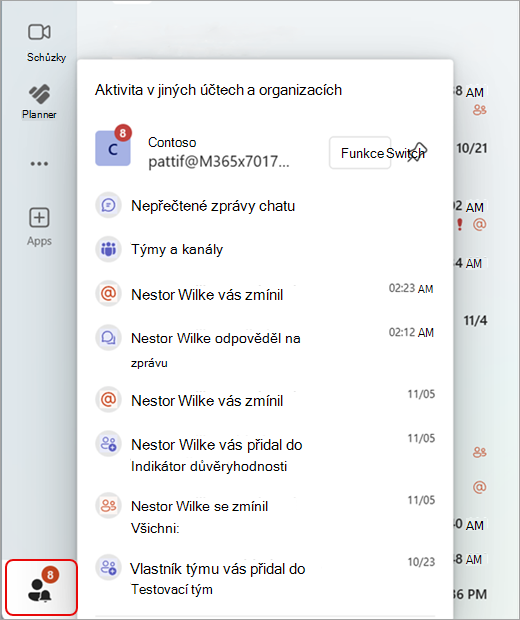Open Nestor Wilke vás přidal do notification

pos(265,454)
